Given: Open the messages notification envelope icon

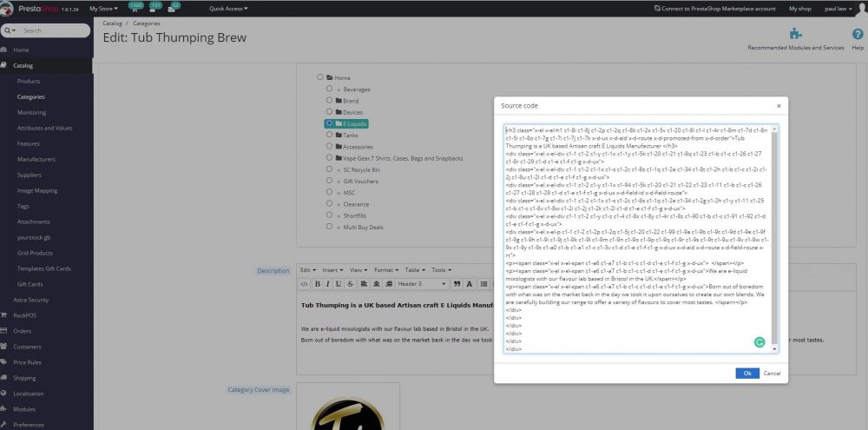Looking at the screenshot, I should (x=174, y=8).
